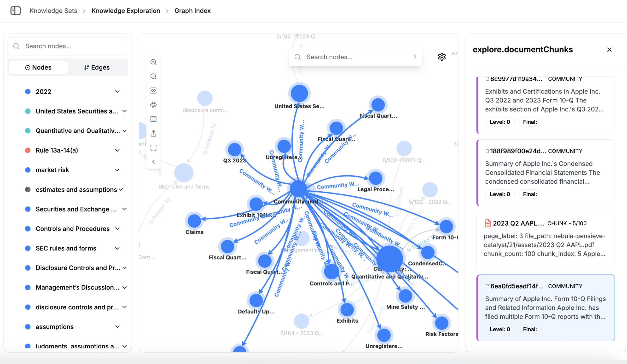Toggle the left sidebar panel
Image resolution: width=627 pixels, height=364 pixels.
pos(15,11)
